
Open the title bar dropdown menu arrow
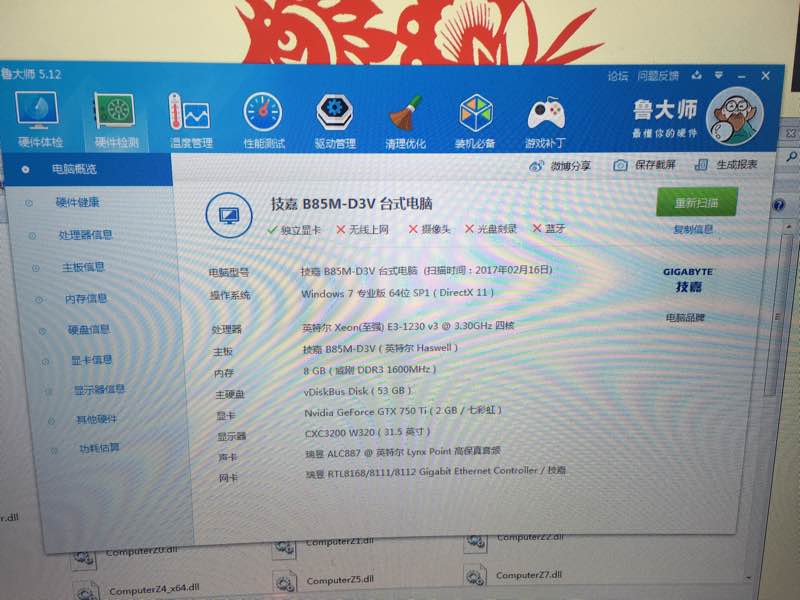[719, 76]
